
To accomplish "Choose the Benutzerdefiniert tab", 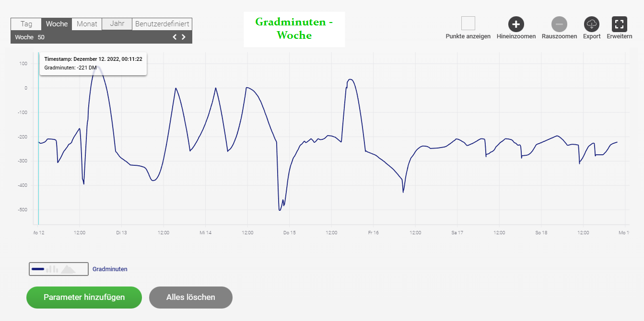I will [x=162, y=24].
